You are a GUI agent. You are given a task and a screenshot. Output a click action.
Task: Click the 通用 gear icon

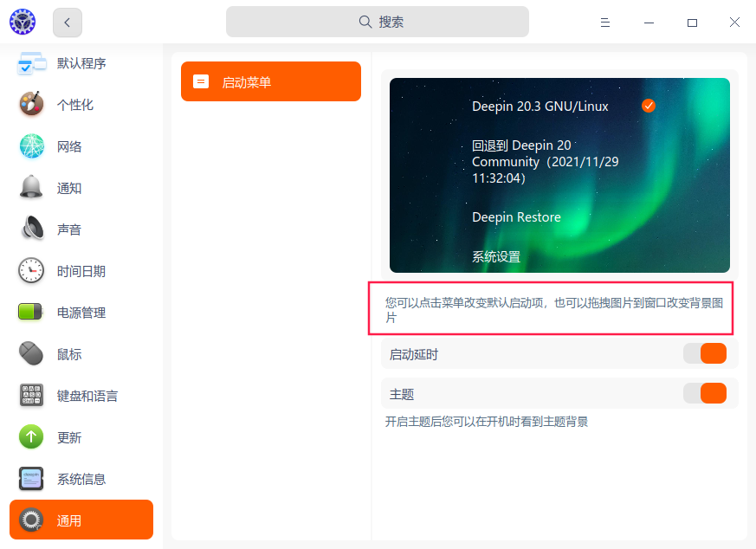(31, 520)
